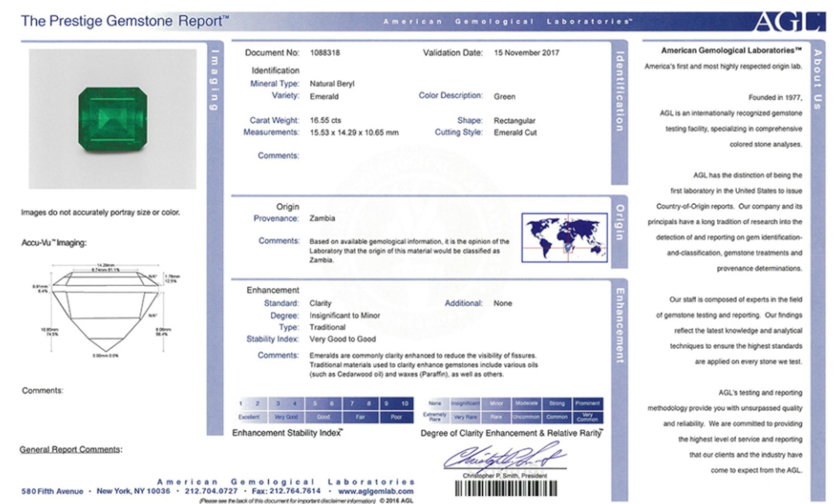Click the enhancement comments paragraph about Cedarwood oil
Screen dimensions: 838x504
[424, 365]
